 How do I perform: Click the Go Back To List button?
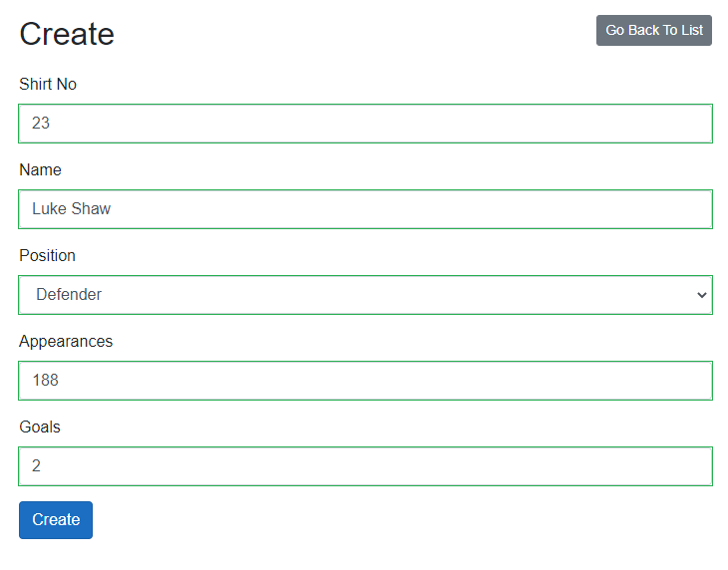pyautogui.click(x=654, y=31)
